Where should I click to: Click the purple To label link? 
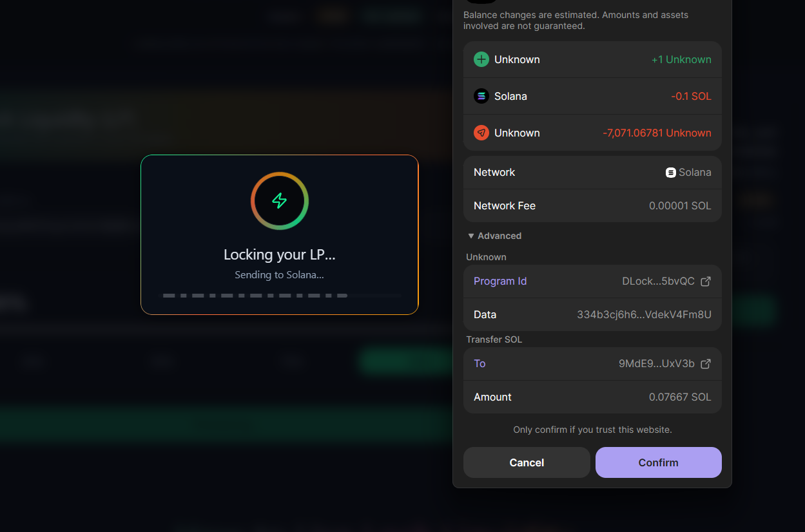click(480, 364)
